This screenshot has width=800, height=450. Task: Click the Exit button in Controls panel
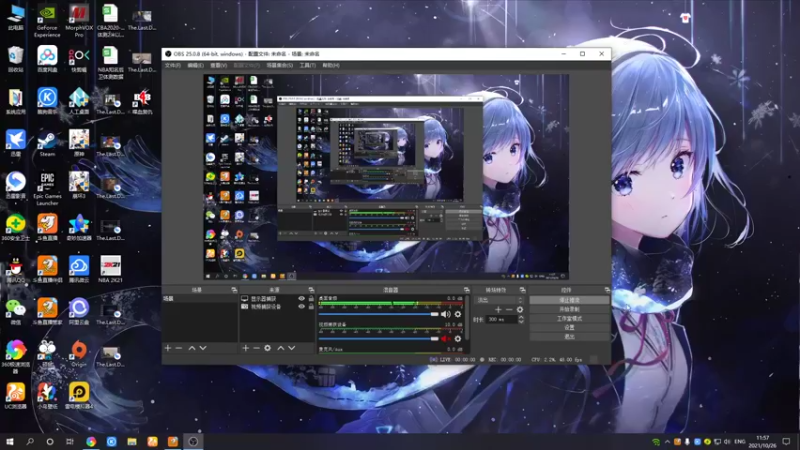click(569, 337)
